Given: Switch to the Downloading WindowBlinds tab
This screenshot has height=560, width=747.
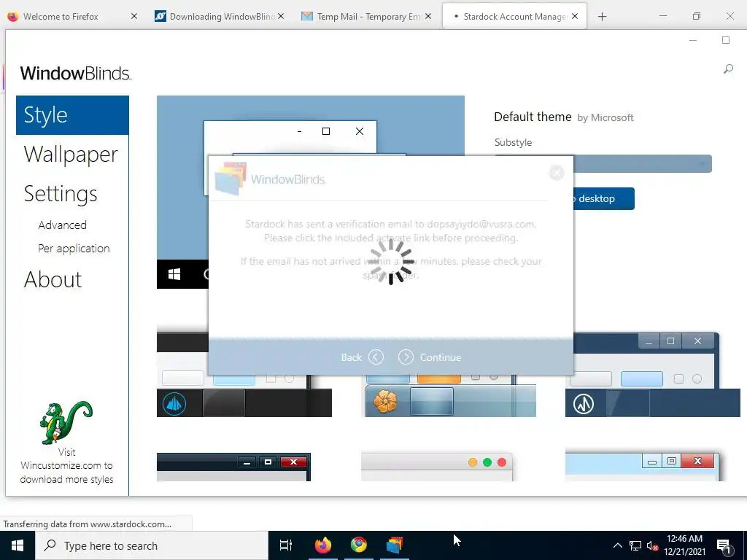Looking at the screenshot, I should (x=214, y=16).
